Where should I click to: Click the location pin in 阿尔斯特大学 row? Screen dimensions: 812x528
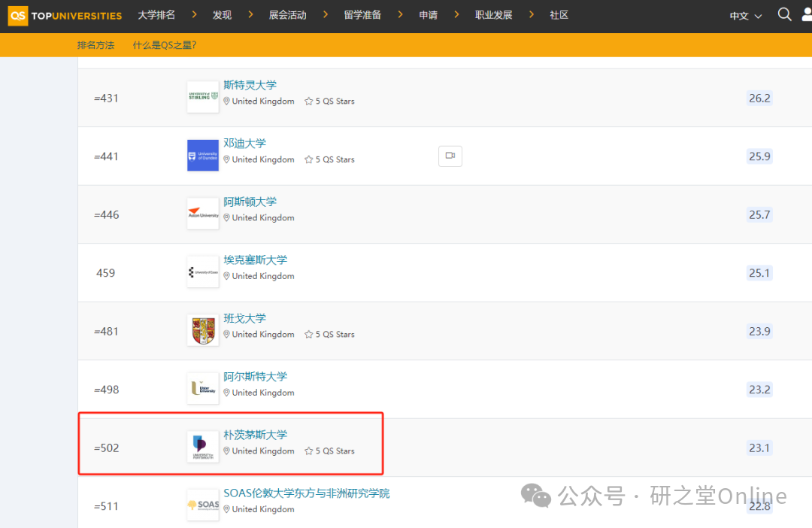point(226,393)
